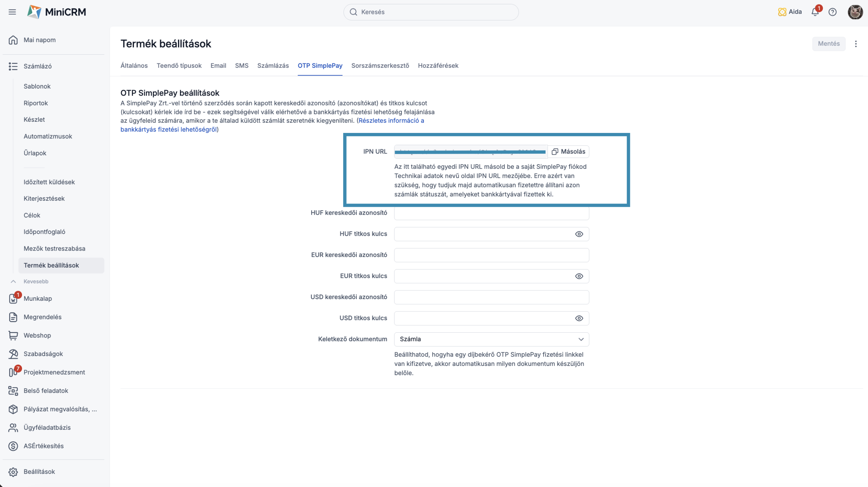
Task: Click the HUF titkos kulcs field
Action: (x=492, y=234)
